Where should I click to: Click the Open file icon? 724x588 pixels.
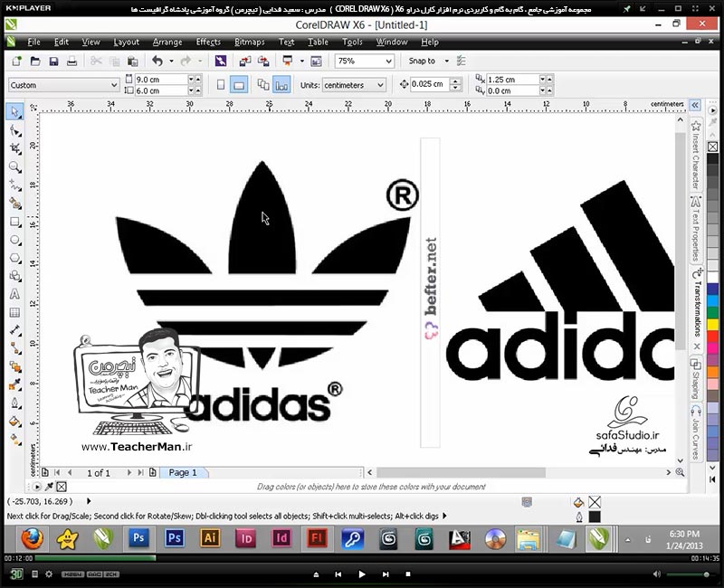(x=35, y=61)
